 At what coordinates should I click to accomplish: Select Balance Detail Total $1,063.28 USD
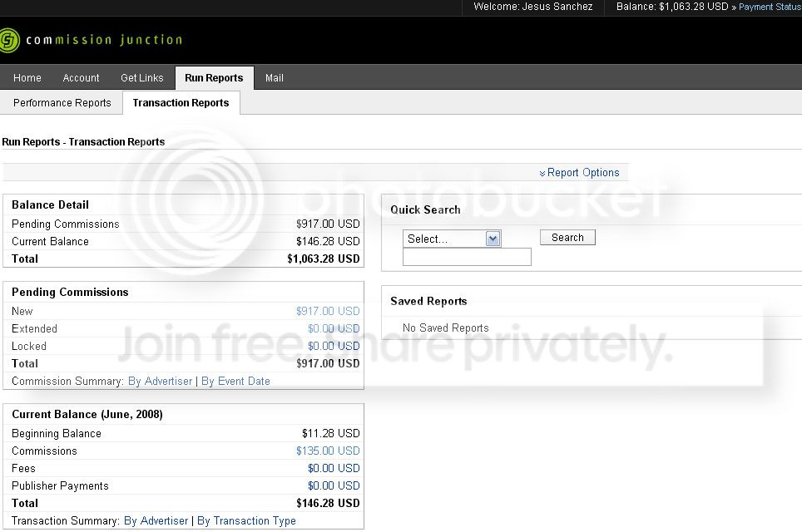(x=324, y=259)
